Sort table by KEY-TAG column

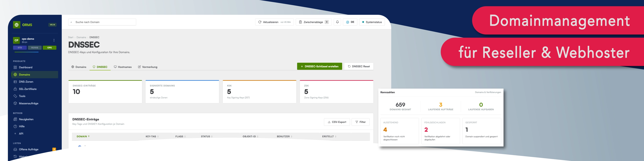[x=152, y=136]
